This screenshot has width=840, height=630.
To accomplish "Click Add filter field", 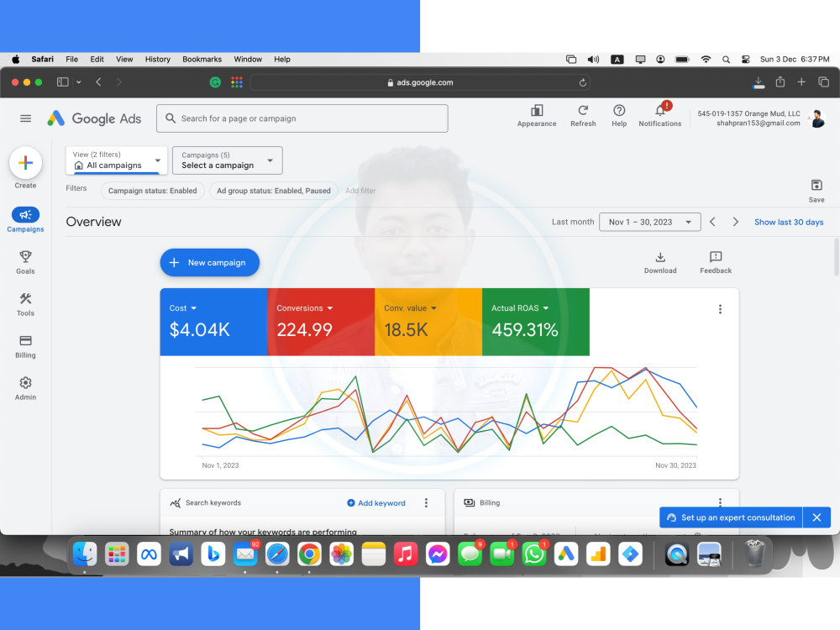I will tap(360, 191).
